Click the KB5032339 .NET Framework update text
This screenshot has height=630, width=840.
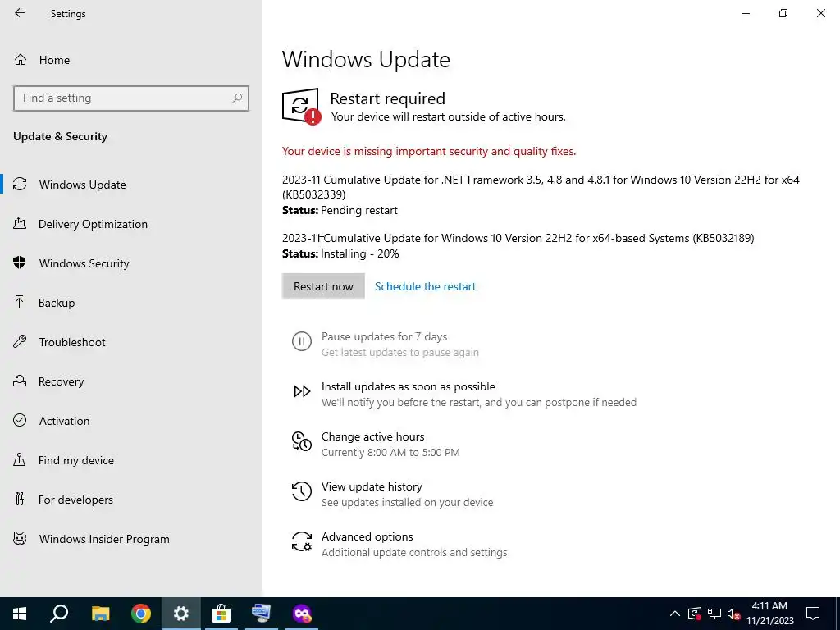541,187
